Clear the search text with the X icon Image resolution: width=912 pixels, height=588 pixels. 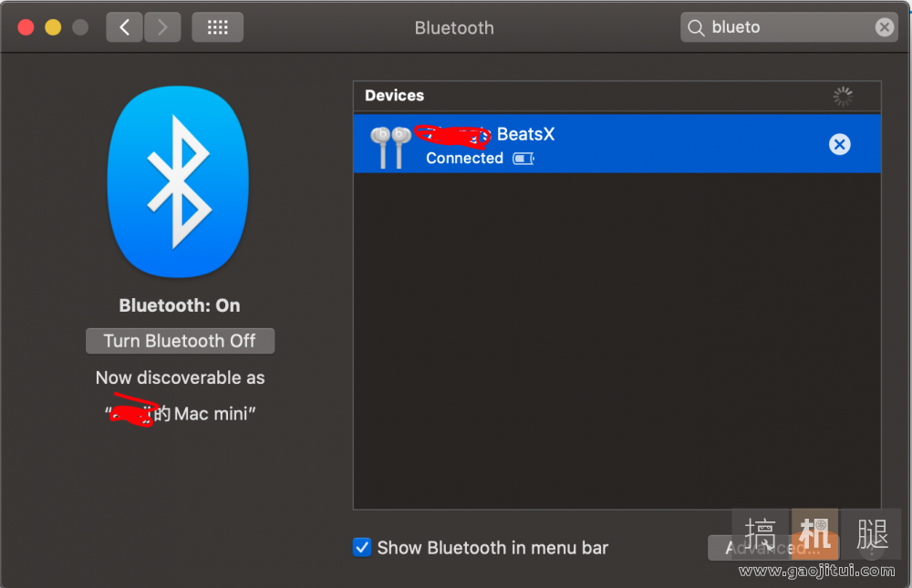[x=884, y=26]
